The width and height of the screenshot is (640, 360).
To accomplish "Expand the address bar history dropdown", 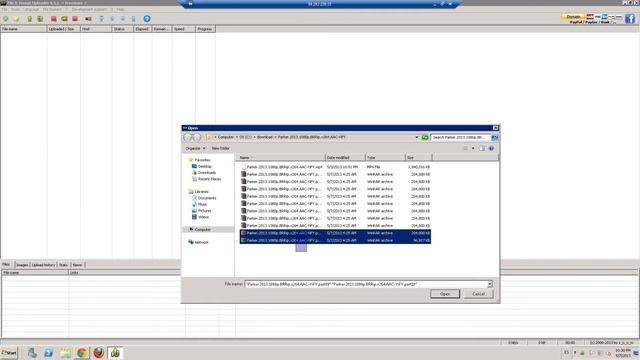I will click(417, 138).
